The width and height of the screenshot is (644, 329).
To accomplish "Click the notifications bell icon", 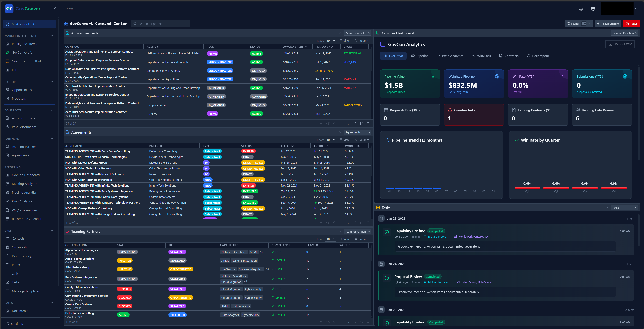I will 581,9.
